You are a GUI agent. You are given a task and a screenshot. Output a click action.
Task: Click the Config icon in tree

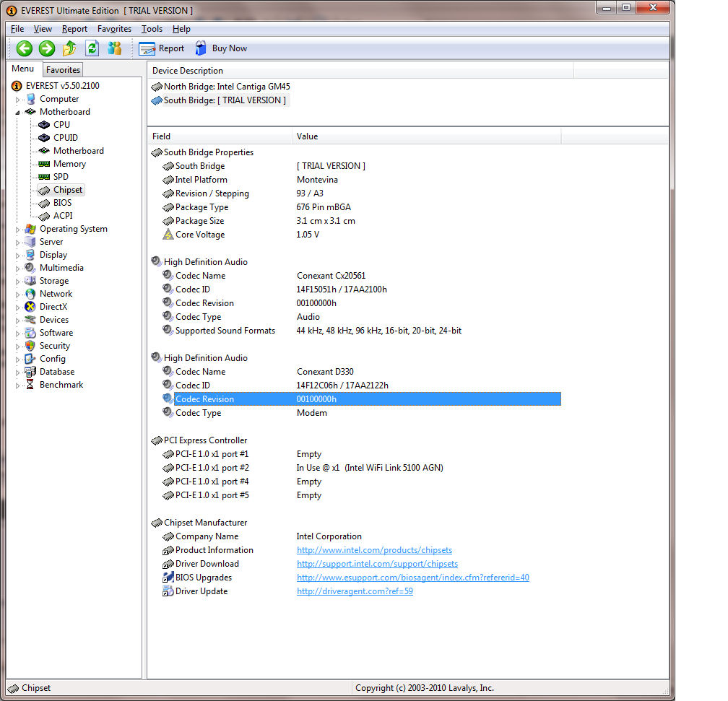tap(30, 359)
